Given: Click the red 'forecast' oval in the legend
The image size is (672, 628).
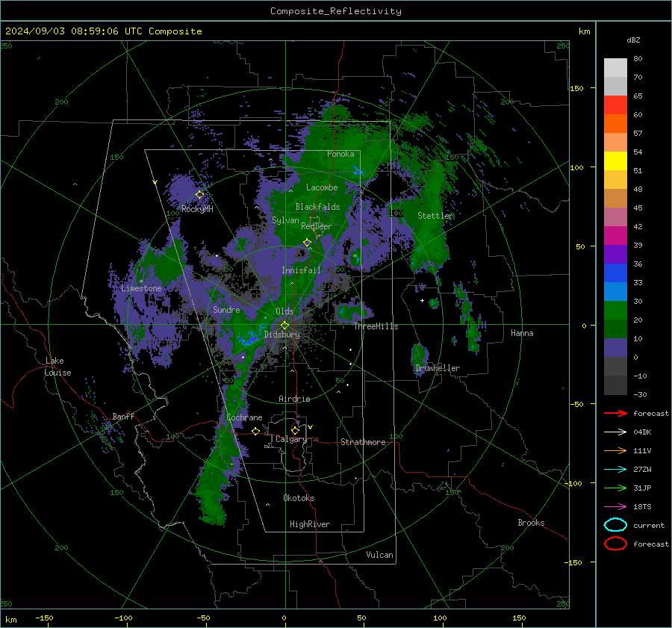Looking at the screenshot, I should (x=615, y=544).
